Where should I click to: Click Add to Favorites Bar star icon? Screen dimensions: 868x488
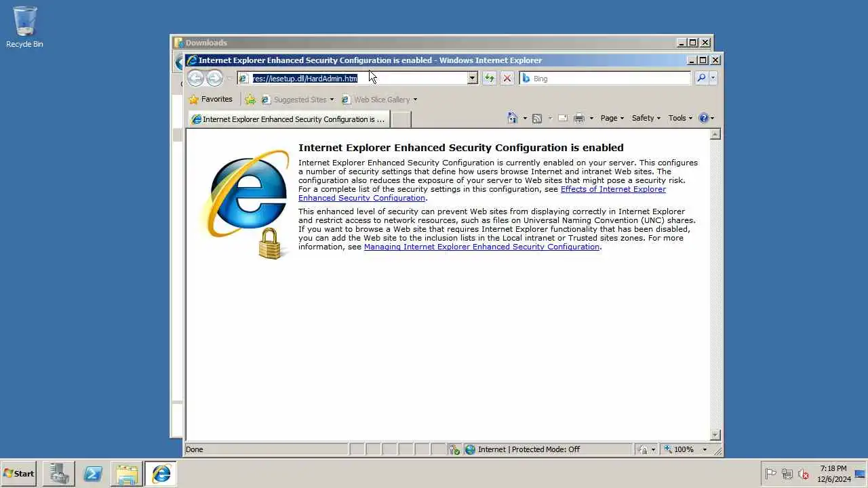point(250,100)
